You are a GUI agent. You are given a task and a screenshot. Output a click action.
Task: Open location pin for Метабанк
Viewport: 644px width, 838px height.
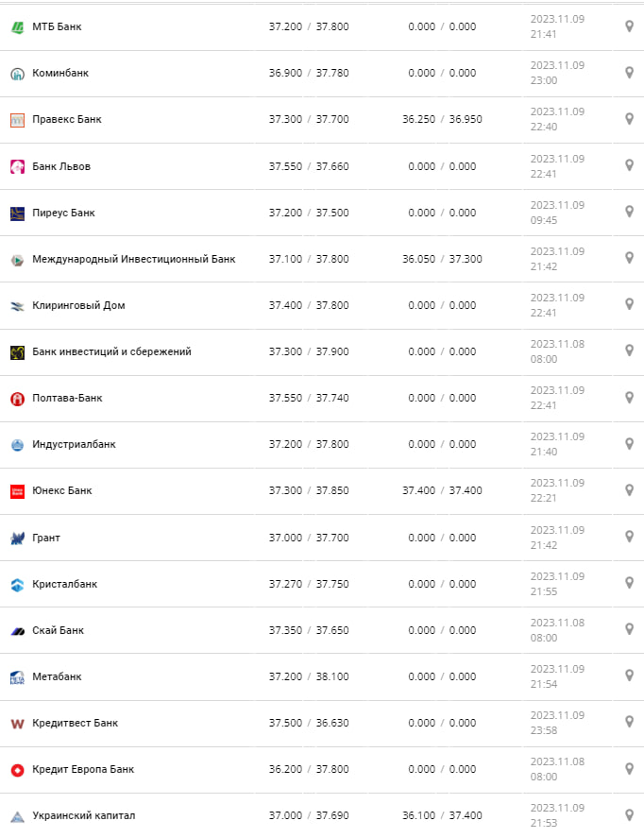(629, 676)
